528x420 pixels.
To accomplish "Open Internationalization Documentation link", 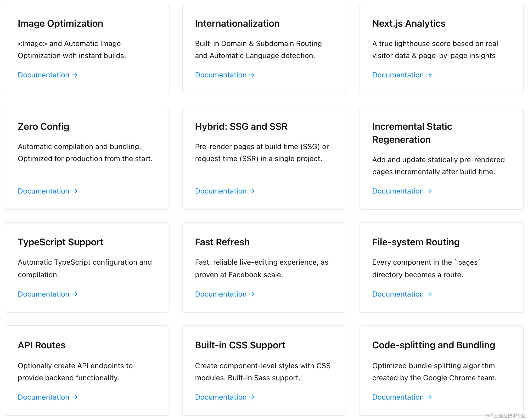I will tap(221, 75).
